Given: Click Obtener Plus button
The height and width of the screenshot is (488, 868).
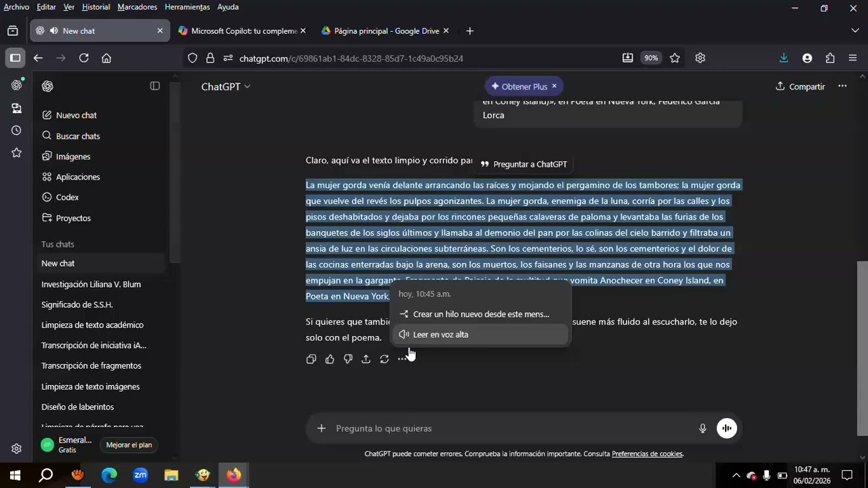Looking at the screenshot, I should [519, 86].
